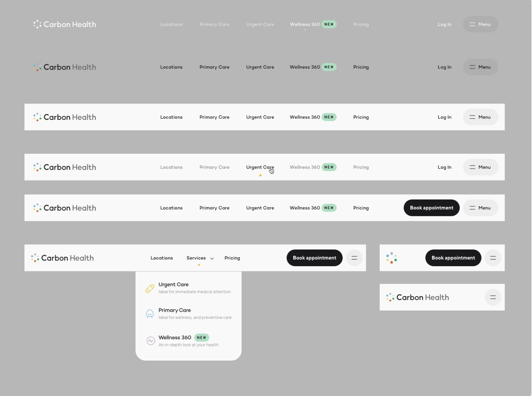
Task: Click Log In in the first white navbar
Action: tap(445, 117)
